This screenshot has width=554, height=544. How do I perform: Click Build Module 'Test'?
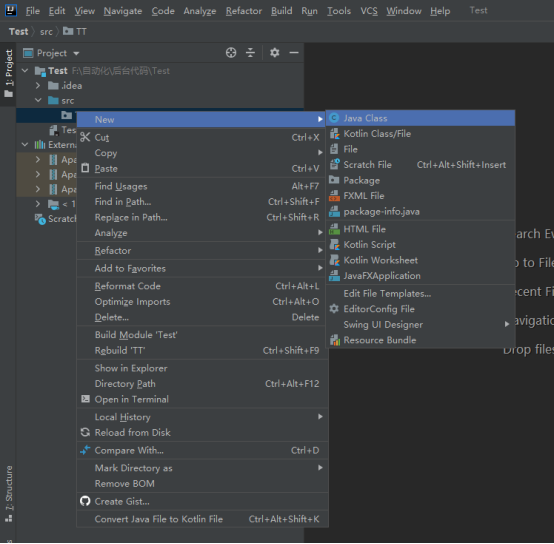coord(202,335)
